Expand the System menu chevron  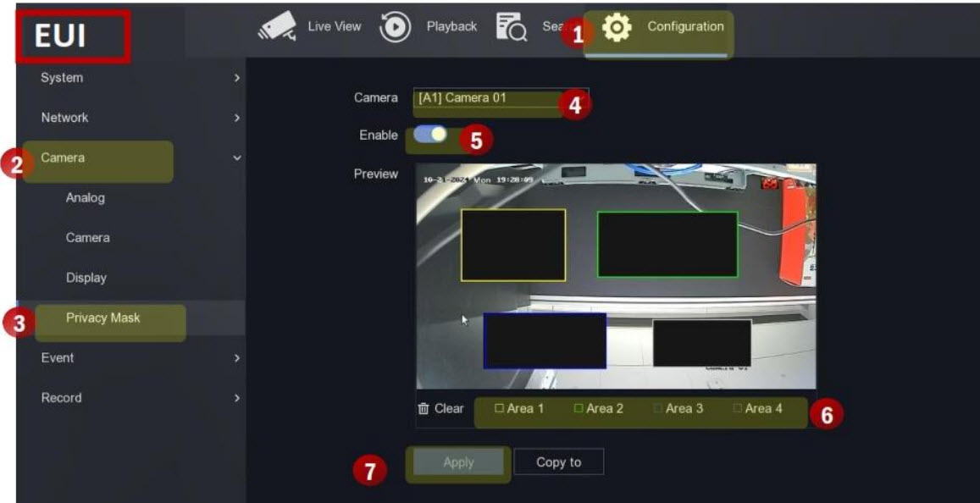[x=236, y=78]
